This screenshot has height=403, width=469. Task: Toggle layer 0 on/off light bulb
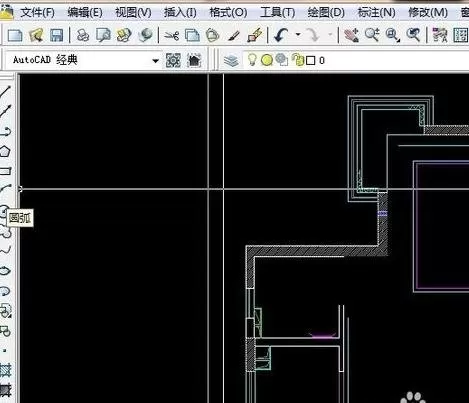(252, 60)
